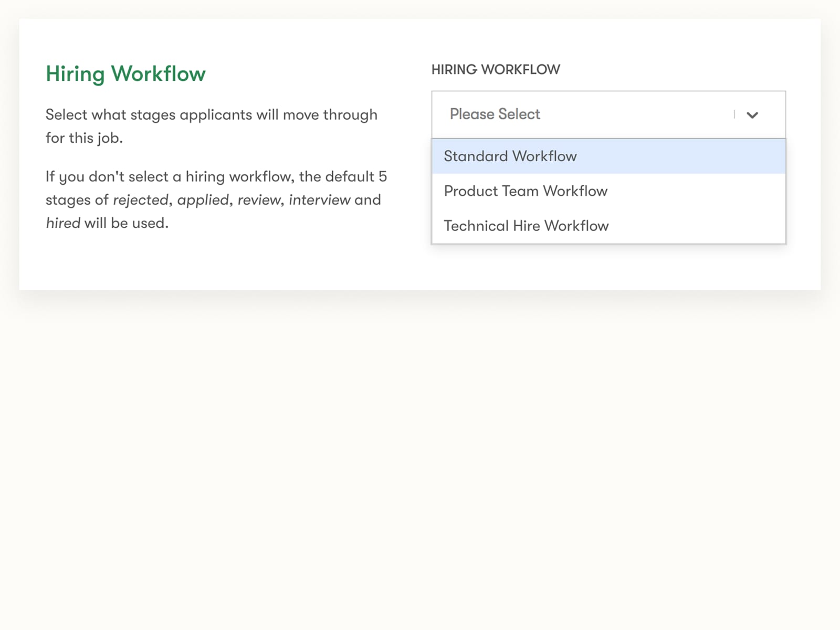The width and height of the screenshot is (840, 630).
Task: Click the description text about applicant stages
Action: 212,126
